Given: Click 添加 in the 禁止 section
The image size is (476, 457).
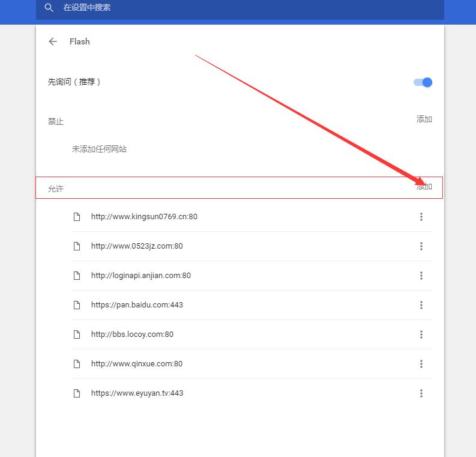Looking at the screenshot, I should tap(424, 120).
